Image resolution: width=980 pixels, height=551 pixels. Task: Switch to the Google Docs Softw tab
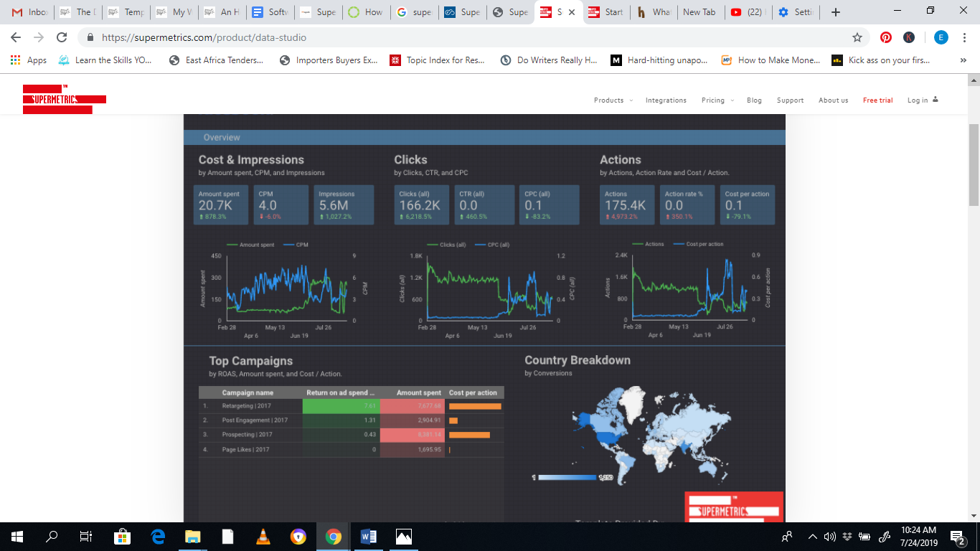click(x=269, y=12)
